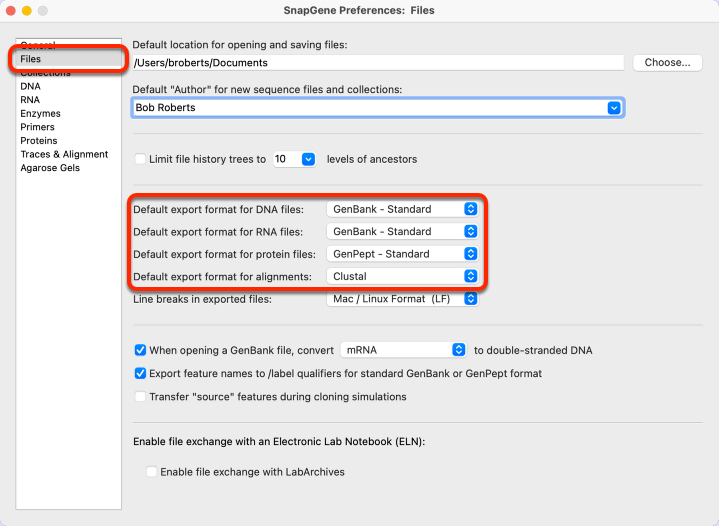Open alignments export format dropdown showing Clustal
The image size is (719, 526).
[x=402, y=277]
